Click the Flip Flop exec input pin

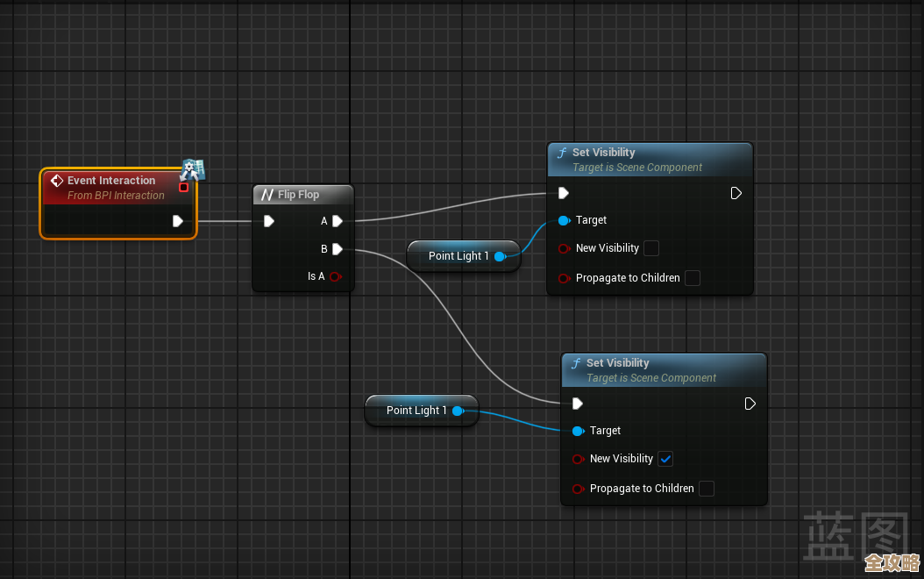coord(269,221)
